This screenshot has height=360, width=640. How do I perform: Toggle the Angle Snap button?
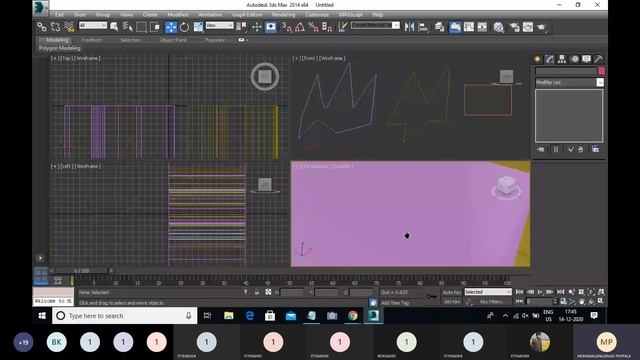coord(300,27)
